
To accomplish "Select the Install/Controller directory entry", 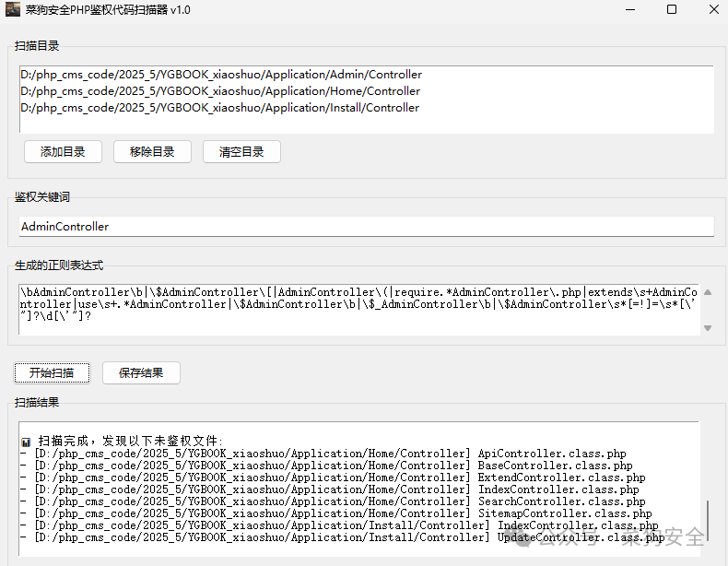I will (219, 108).
